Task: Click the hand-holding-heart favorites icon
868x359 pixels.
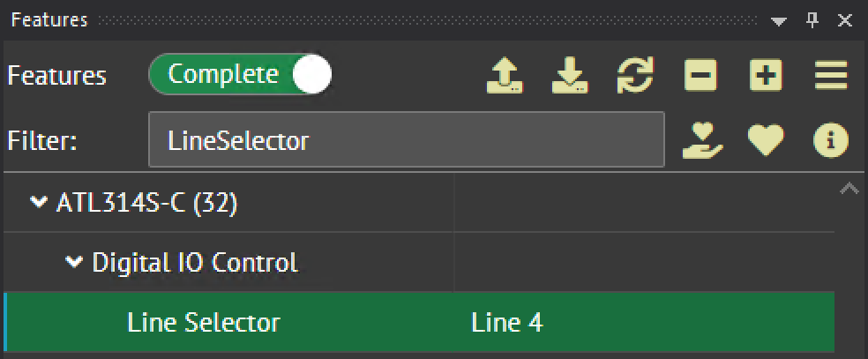Action: (703, 140)
